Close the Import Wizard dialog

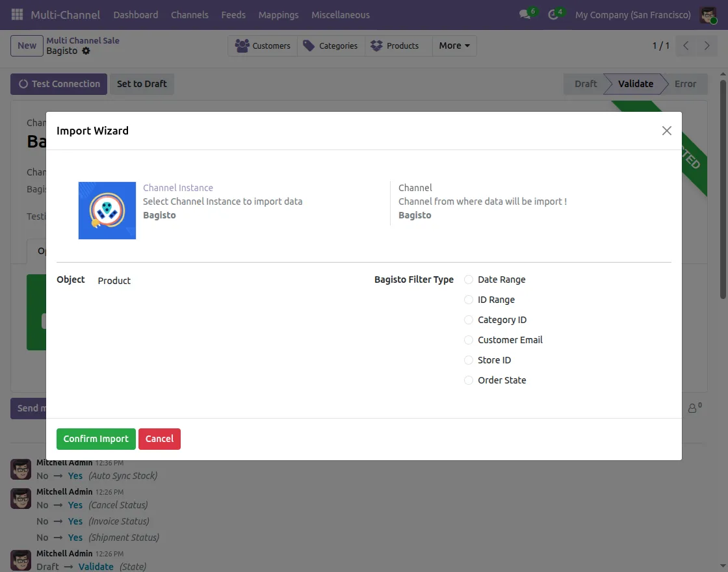point(667,131)
